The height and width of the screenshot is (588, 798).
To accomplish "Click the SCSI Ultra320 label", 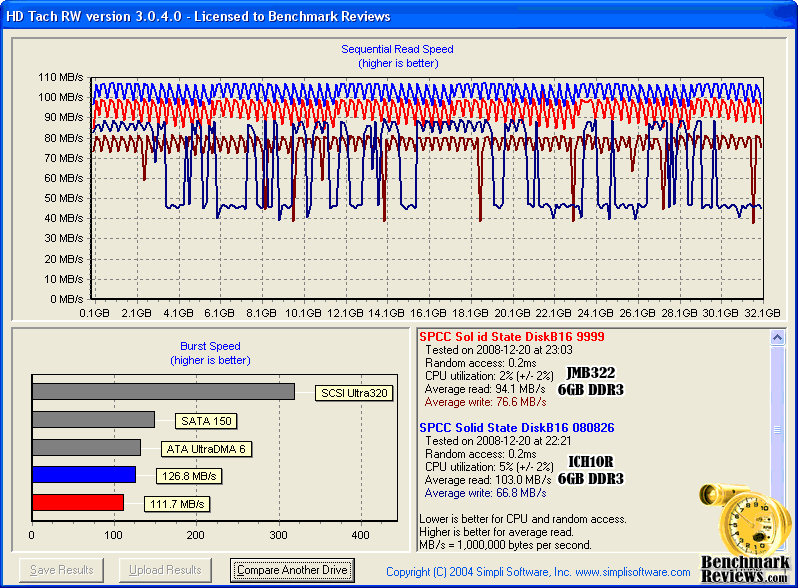I will pos(354,393).
